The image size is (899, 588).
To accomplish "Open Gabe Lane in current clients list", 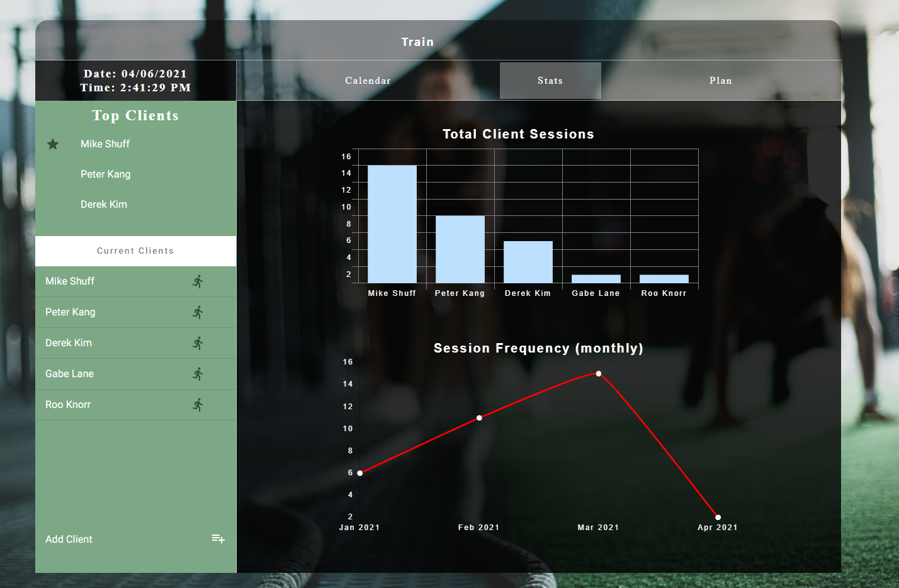I will coord(135,374).
